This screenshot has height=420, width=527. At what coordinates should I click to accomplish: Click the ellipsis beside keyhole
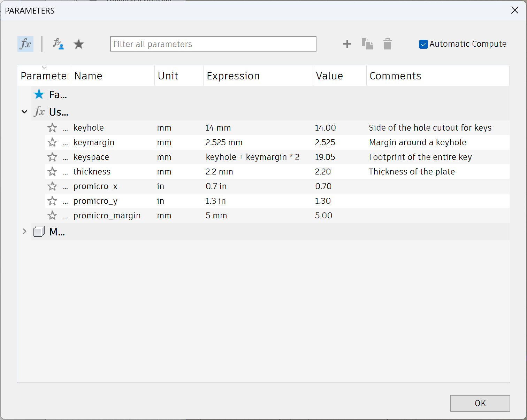tap(66, 129)
